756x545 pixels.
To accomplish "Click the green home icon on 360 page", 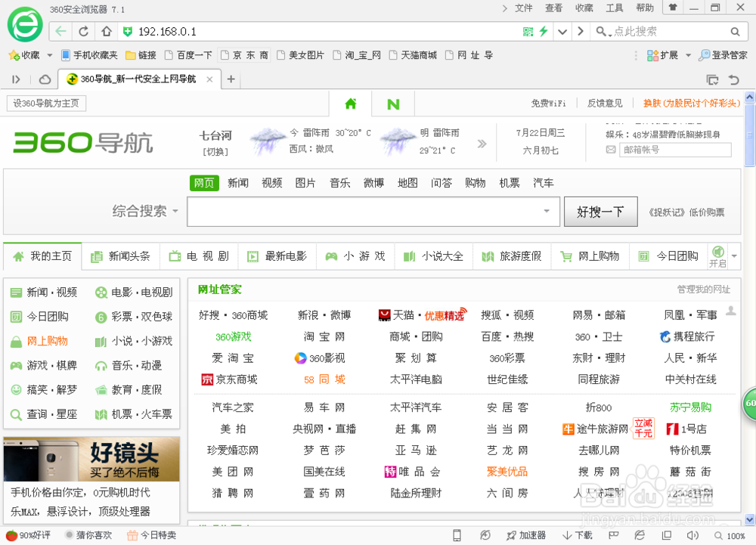I will pyautogui.click(x=351, y=104).
